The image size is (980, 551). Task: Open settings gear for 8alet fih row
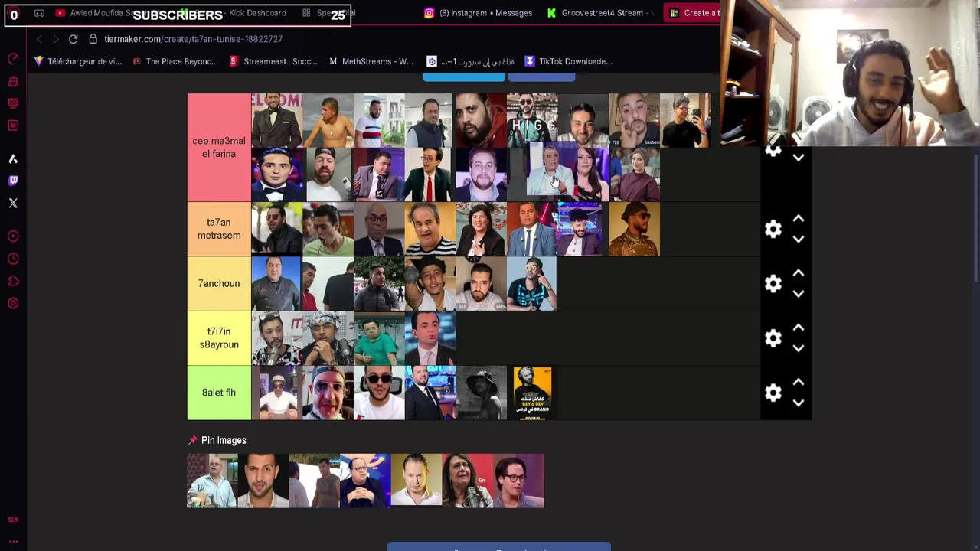point(773,392)
